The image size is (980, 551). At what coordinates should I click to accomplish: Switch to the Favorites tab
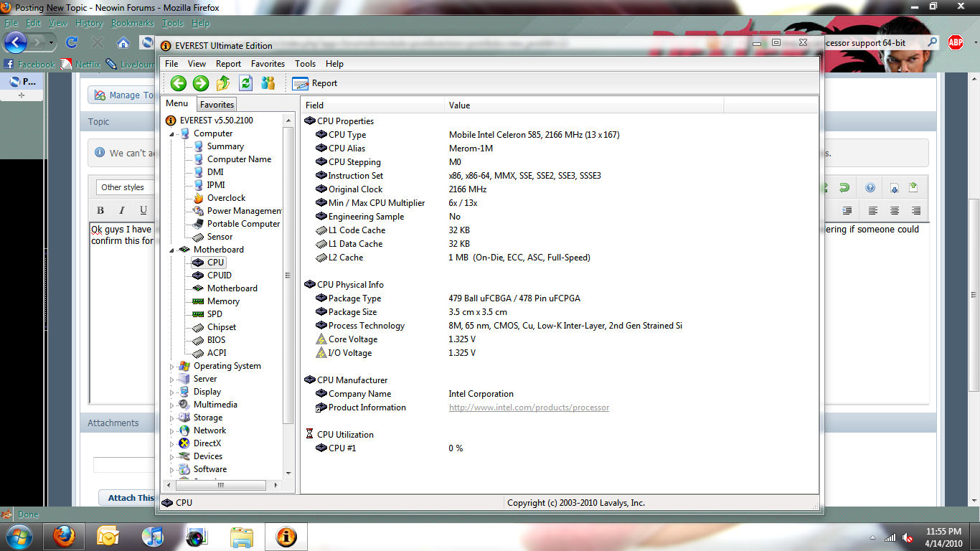(x=217, y=105)
